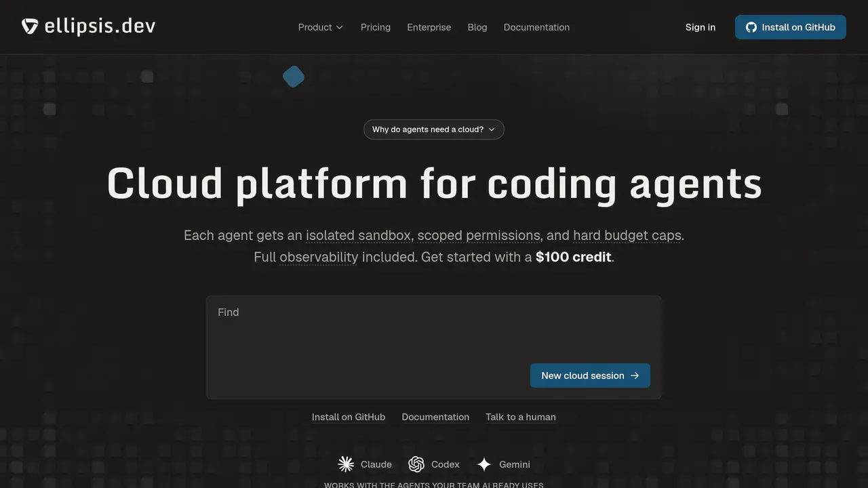
Task: Click the 'Claude' label text
Action: (376, 464)
